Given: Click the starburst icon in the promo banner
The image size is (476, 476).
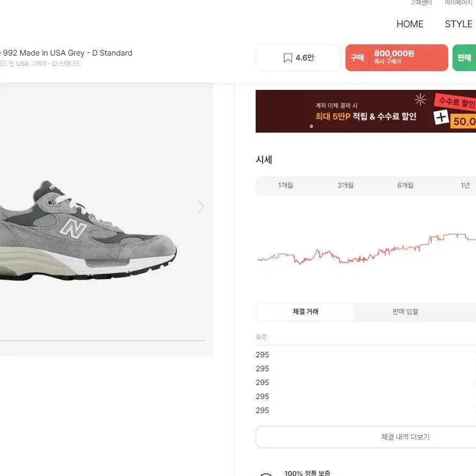Looking at the screenshot, I should 420,99.
